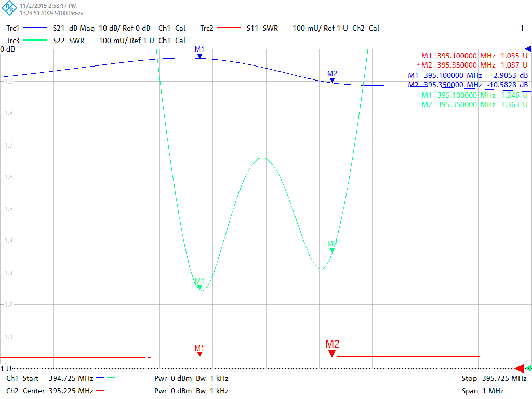Click the Rohde & Schwarz logo icon

tap(9, 8)
